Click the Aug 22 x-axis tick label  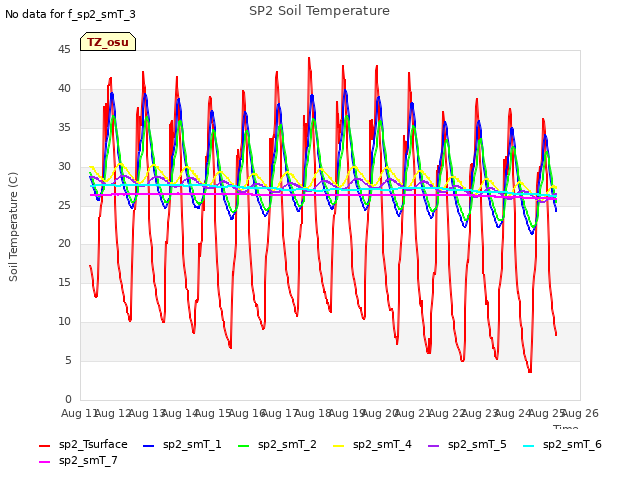(x=447, y=413)
